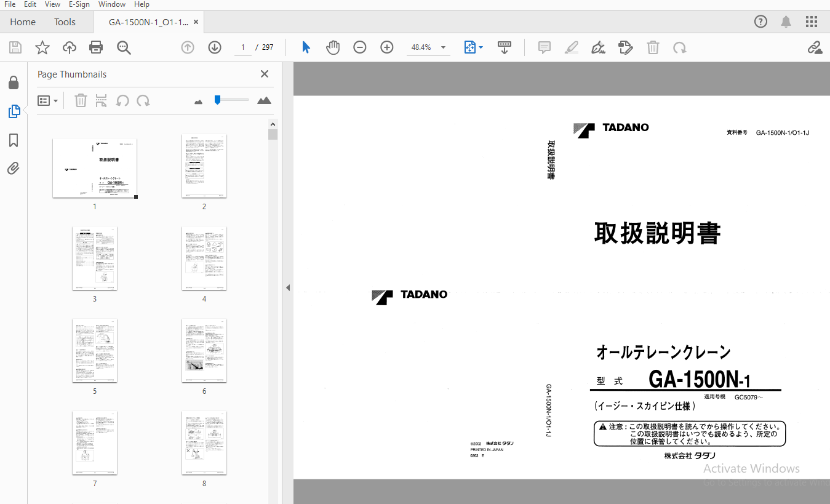Print the document
830x504 pixels.
tap(96, 47)
